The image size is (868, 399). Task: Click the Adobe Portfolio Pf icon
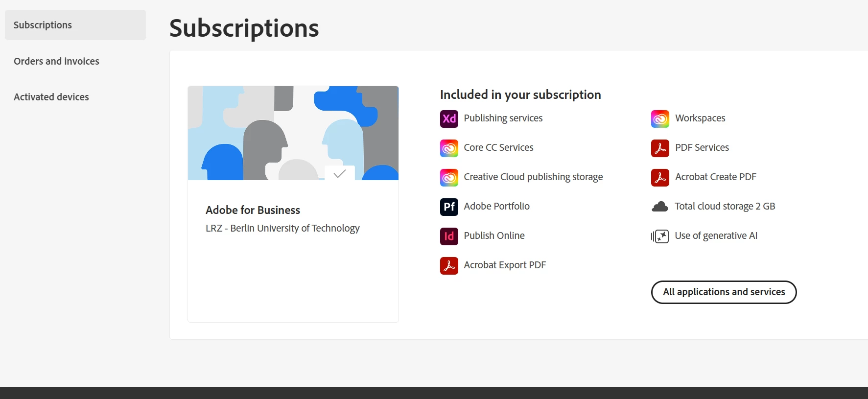pyautogui.click(x=449, y=207)
